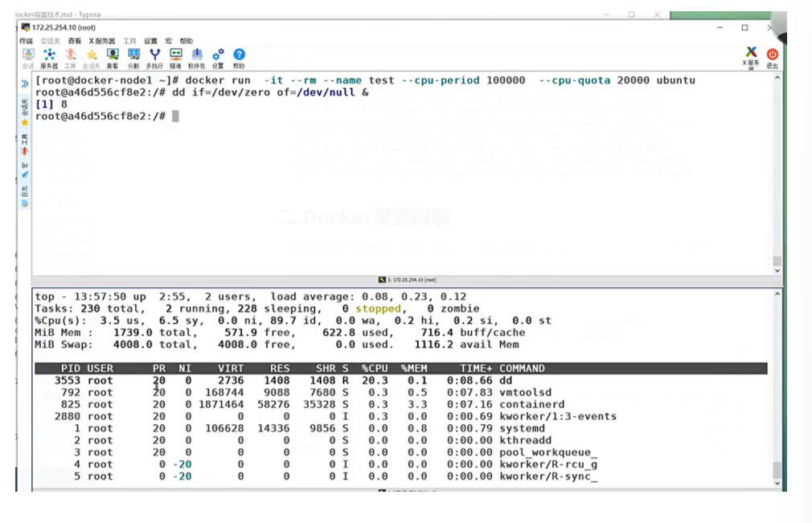Select the dd process row command

tap(506, 380)
